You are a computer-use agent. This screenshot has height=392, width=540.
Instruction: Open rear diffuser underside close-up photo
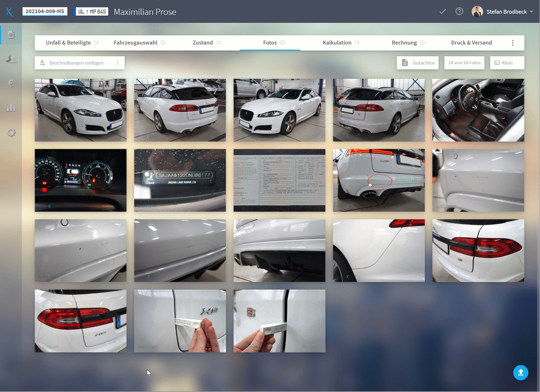(279, 251)
